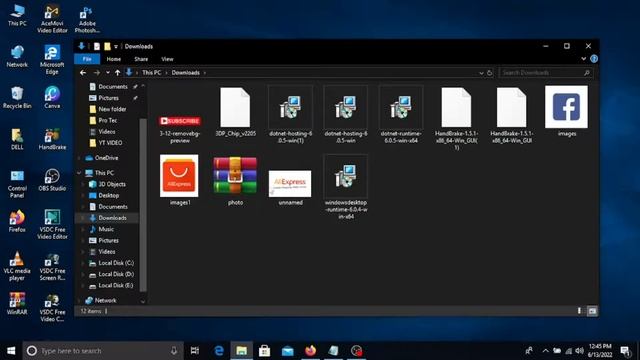
Task: Expand OneDrive in navigation pane
Action: pos(79,158)
